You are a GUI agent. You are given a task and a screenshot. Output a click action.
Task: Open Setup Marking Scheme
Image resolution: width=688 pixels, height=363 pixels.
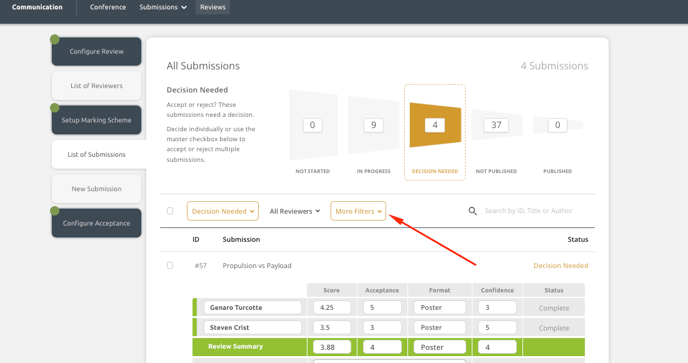click(x=97, y=120)
